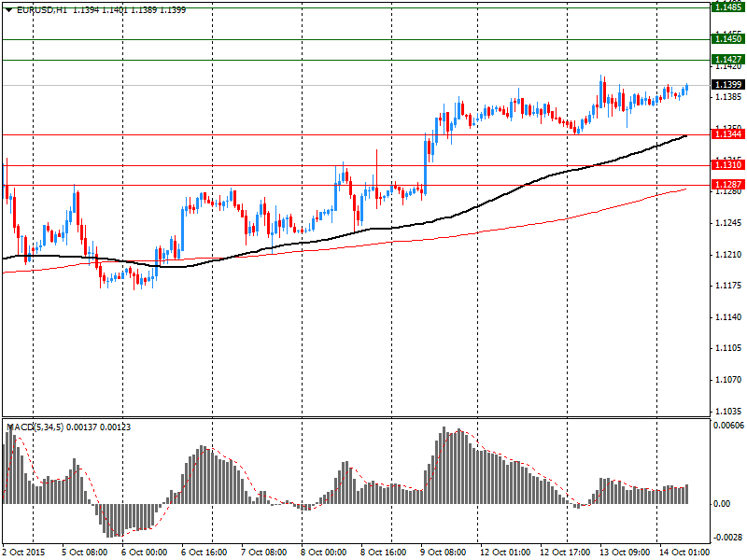Click the 6 Oct 16:00 time label
Screen dimensions: 747x560
tap(204, 553)
